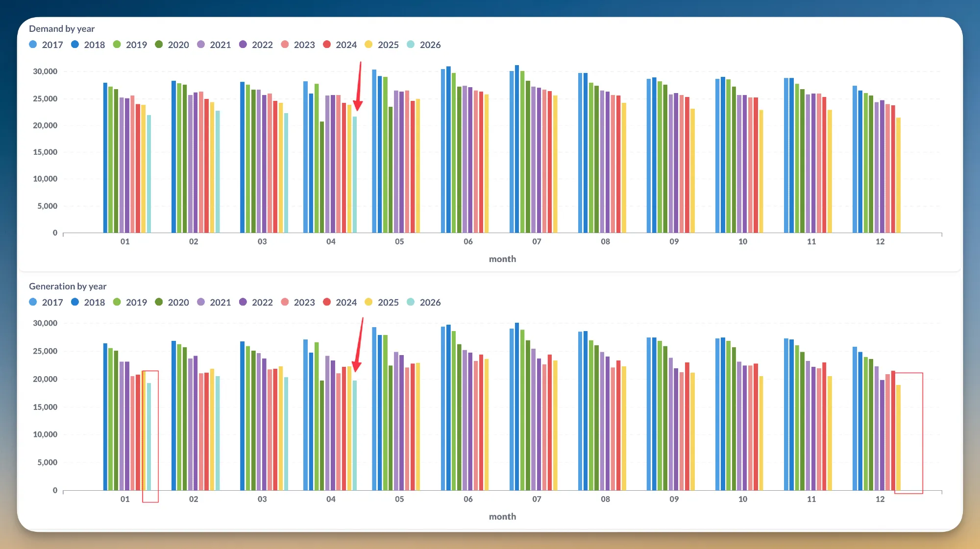Select the 2017 bar for month 05 in Demand chart
The height and width of the screenshot is (549, 980).
point(374,151)
